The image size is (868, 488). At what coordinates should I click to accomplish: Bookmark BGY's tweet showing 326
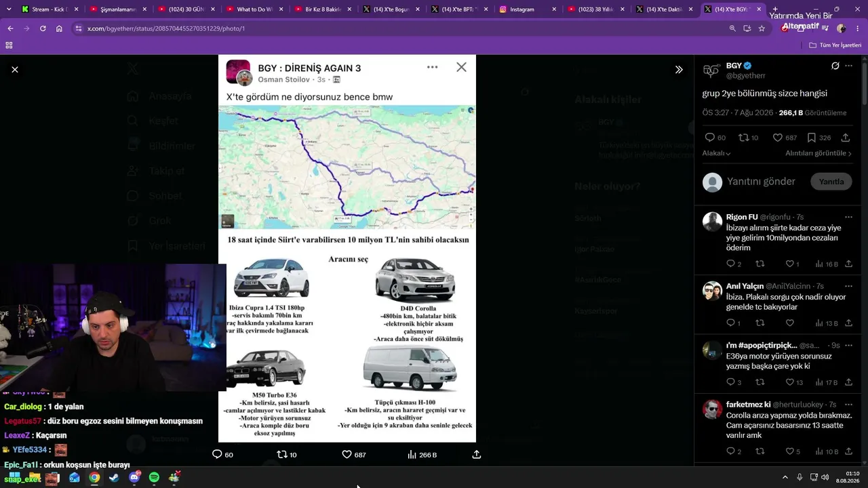[818, 138]
